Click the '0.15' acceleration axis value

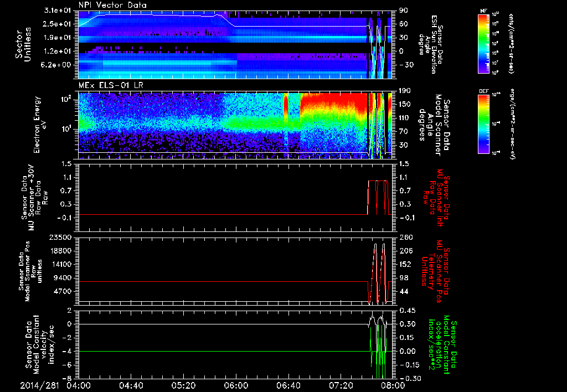pos(408,338)
